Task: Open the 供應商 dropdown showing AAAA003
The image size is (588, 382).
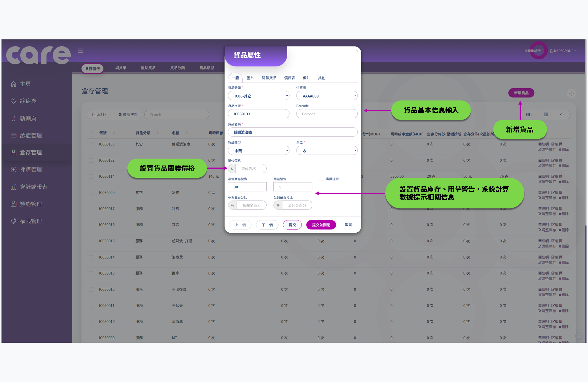Action: pos(327,95)
